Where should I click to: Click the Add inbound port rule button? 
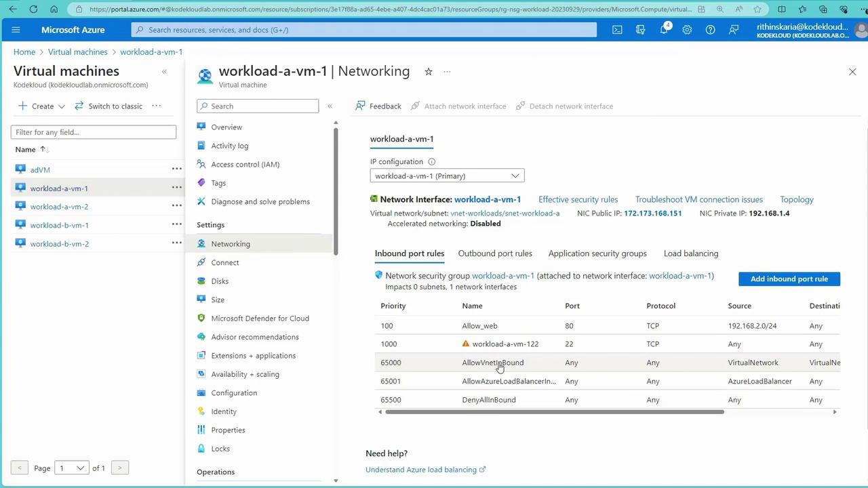pyautogui.click(x=789, y=279)
